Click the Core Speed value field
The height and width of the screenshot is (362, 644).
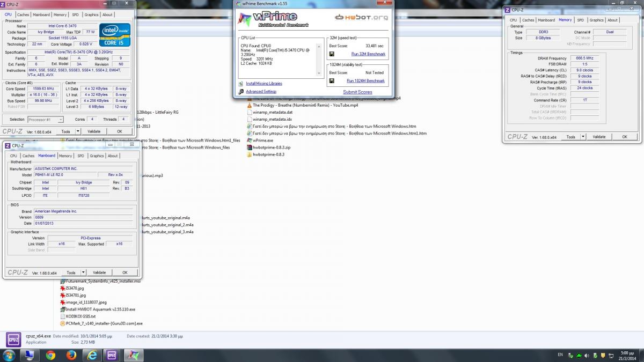(x=43, y=88)
